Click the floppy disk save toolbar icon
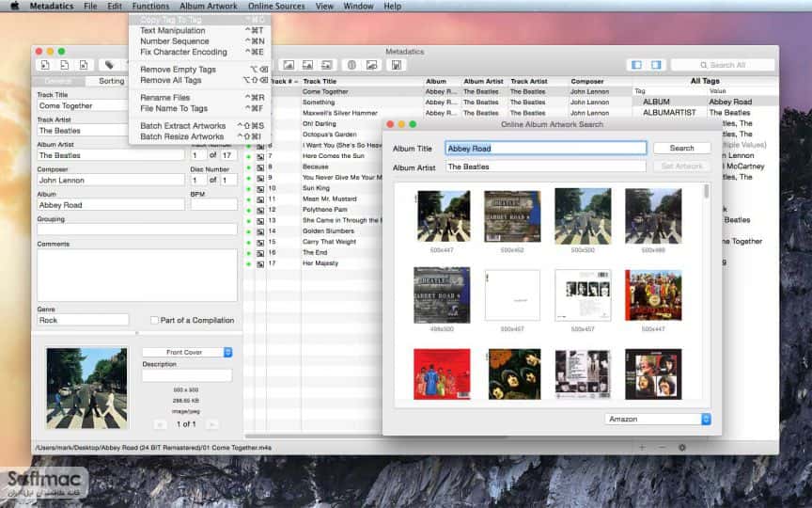 (397, 65)
